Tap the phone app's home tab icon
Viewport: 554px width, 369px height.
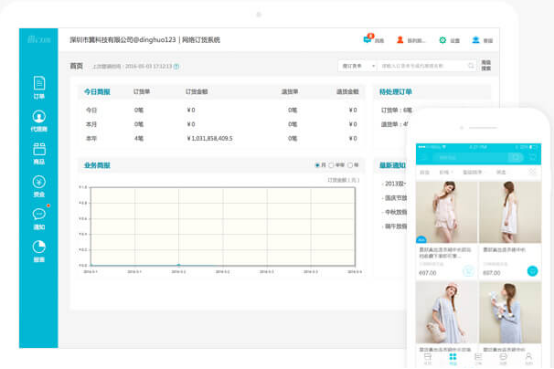point(428,356)
